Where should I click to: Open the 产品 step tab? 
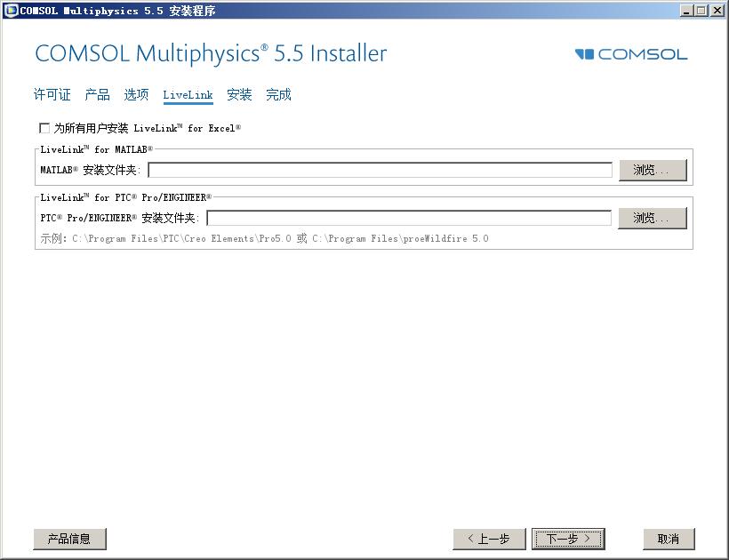(97, 95)
